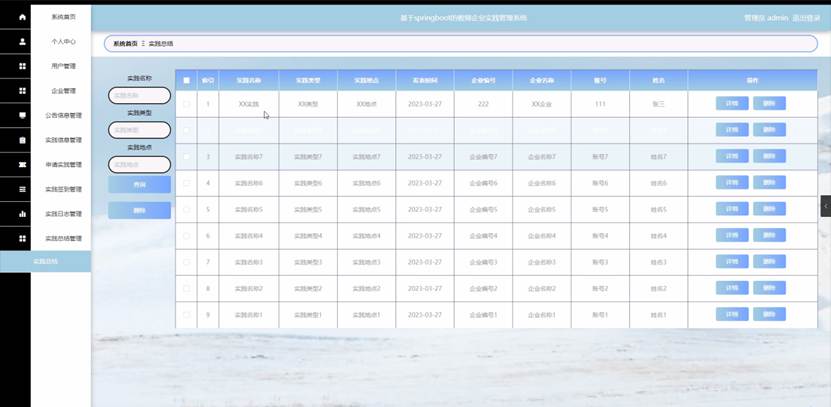Screen dimensions: 831x407
Task: Click the grid icon beside 企业管理
Action: point(22,91)
